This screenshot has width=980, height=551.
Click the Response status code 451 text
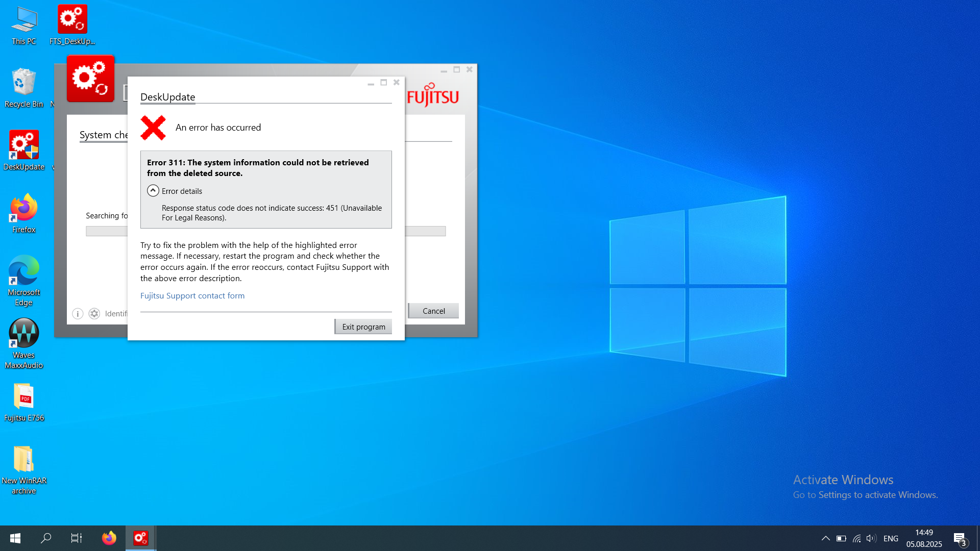272,213
